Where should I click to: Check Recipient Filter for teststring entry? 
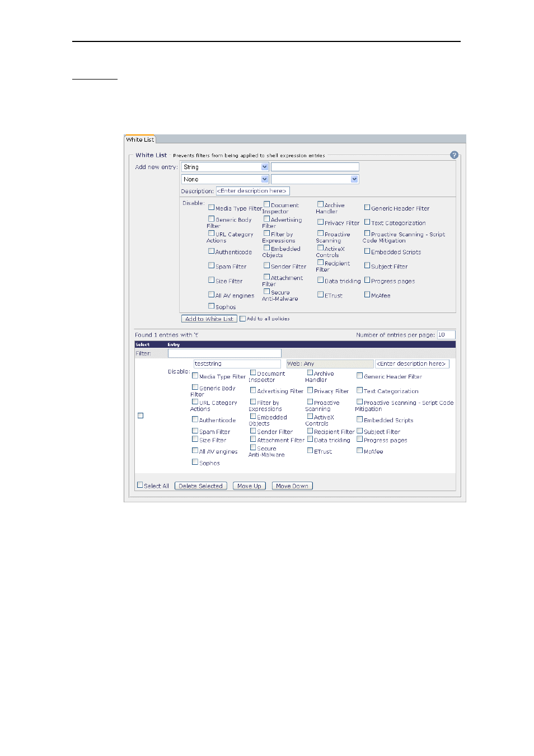pos(310,431)
